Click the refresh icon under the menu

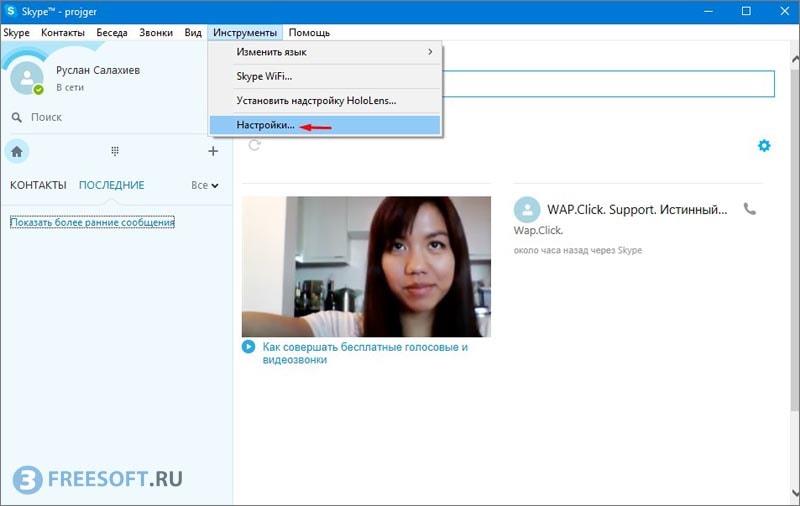tap(255, 145)
